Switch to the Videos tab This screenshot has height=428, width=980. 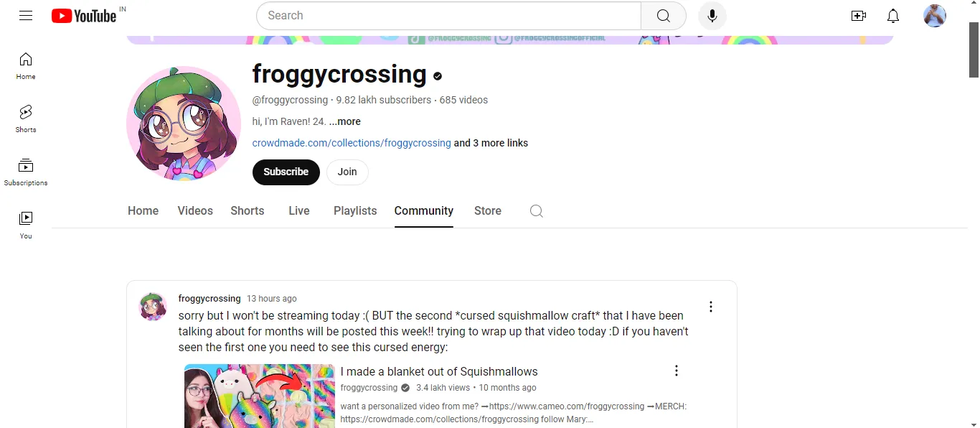tap(195, 210)
